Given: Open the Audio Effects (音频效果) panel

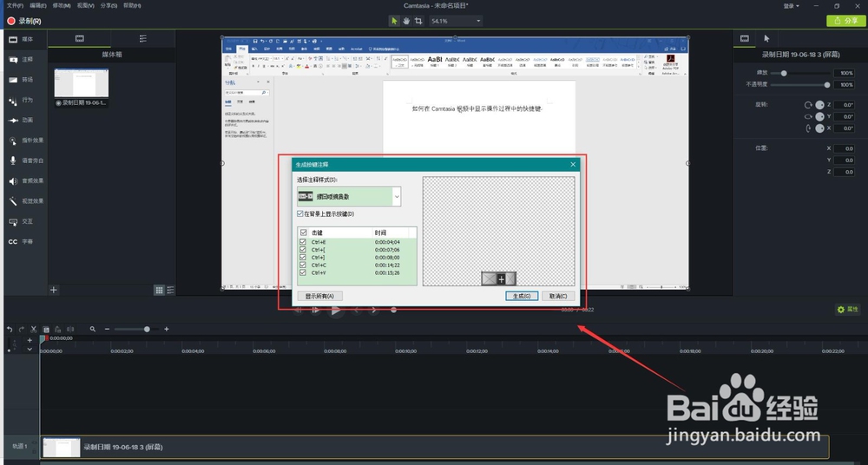Looking at the screenshot, I should click(24, 181).
